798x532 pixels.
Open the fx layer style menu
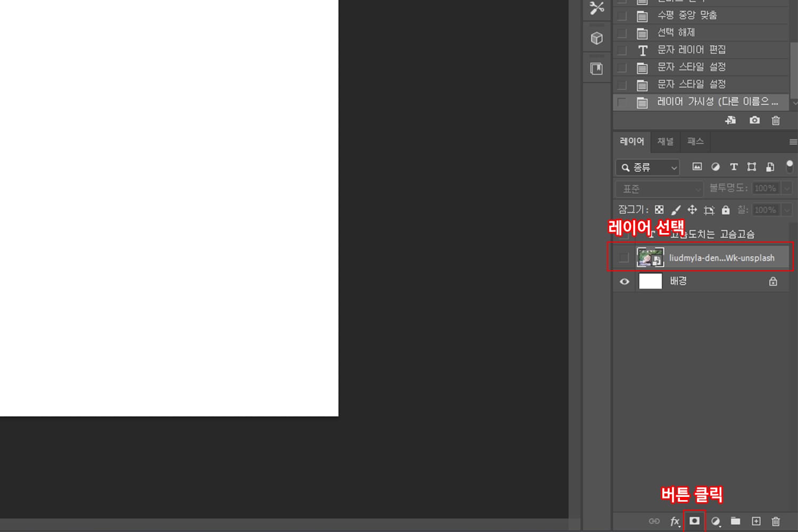(x=675, y=521)
